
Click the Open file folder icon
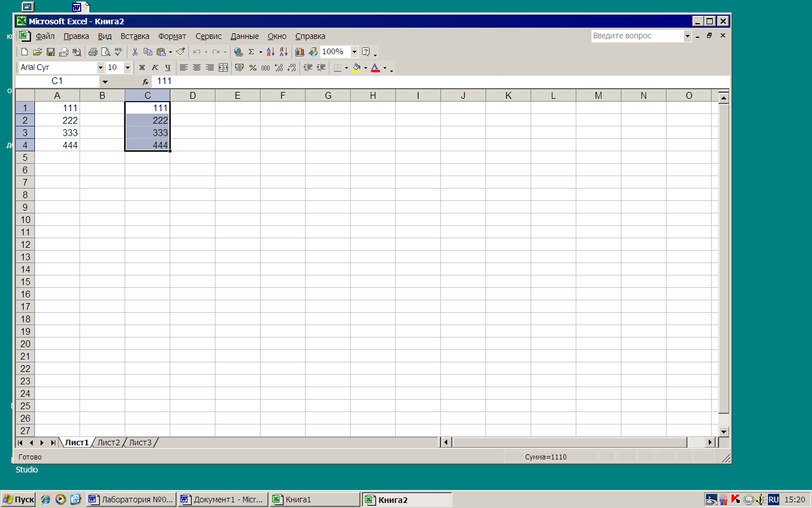(x=37, y=52)
